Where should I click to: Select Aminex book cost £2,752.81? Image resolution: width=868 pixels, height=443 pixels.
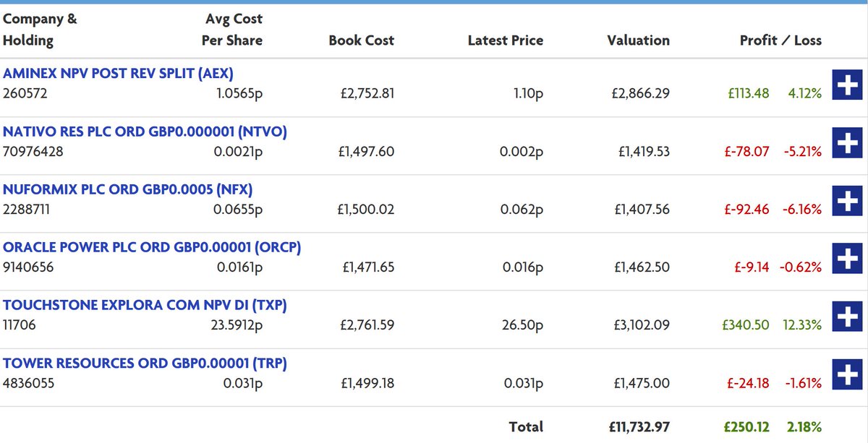click(x=366, y=93)
